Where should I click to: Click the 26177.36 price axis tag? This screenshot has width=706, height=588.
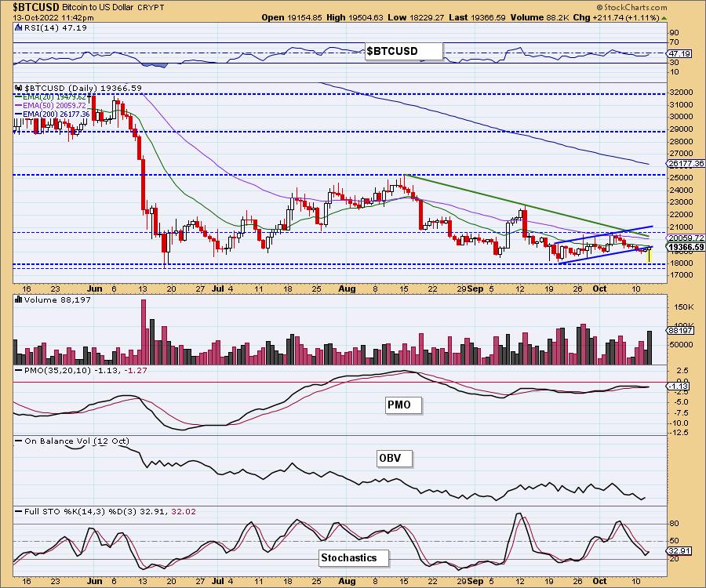click(x=686, y=164)
